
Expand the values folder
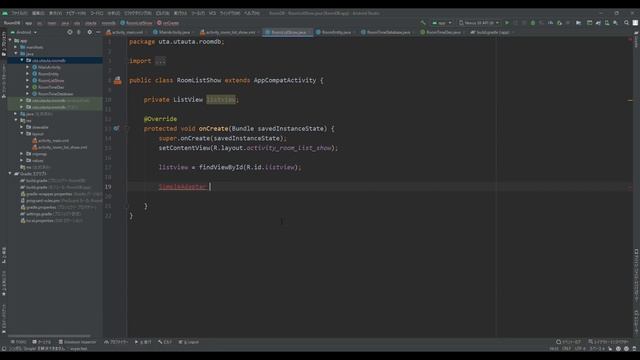(x=22, y=160)
